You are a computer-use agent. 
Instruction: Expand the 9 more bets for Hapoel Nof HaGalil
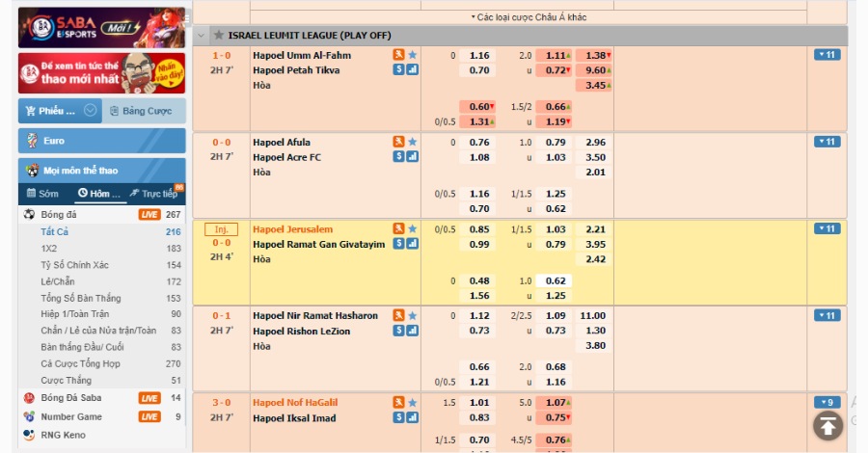(x=827, y=402)
